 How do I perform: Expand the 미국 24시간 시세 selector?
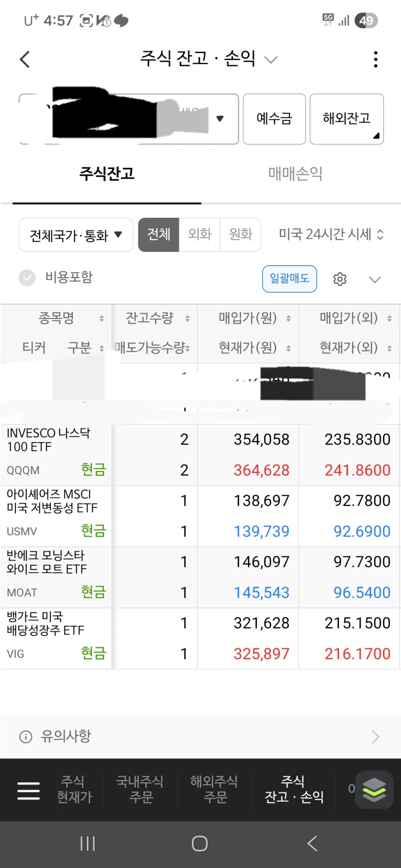pos(331,234)
